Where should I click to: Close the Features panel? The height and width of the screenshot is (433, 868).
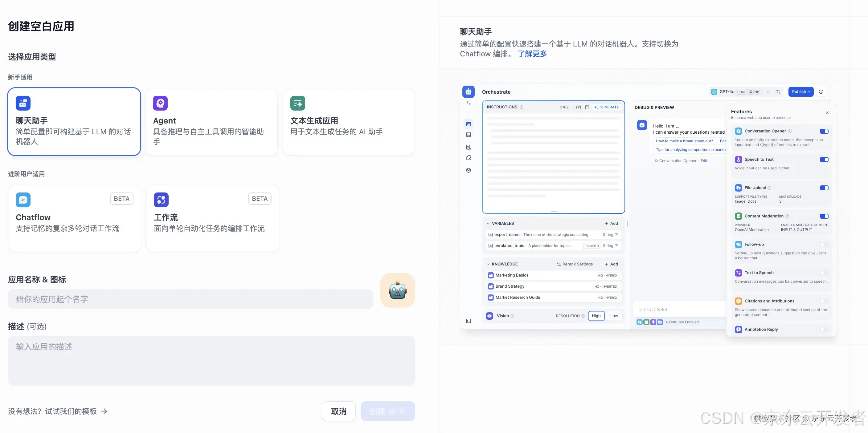[x=827, y=113]
